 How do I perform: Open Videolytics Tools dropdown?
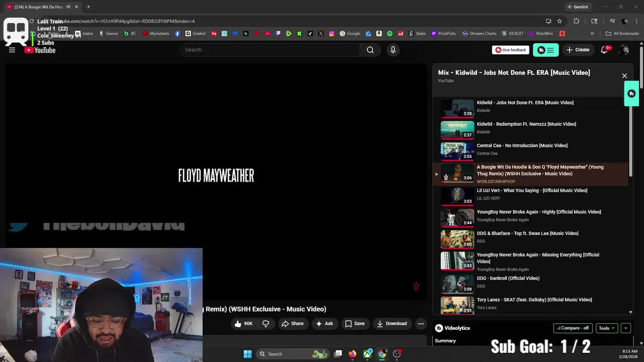(606, 328)
